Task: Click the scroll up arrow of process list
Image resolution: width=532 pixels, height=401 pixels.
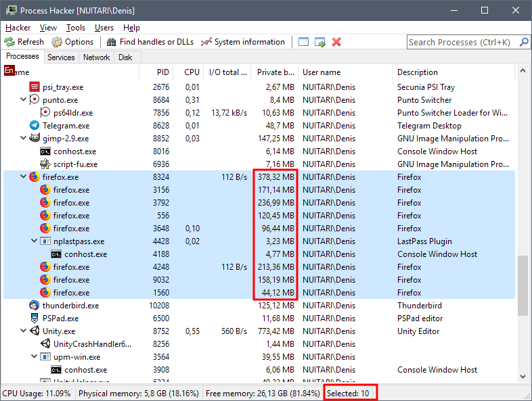Action: pos(523,70)
